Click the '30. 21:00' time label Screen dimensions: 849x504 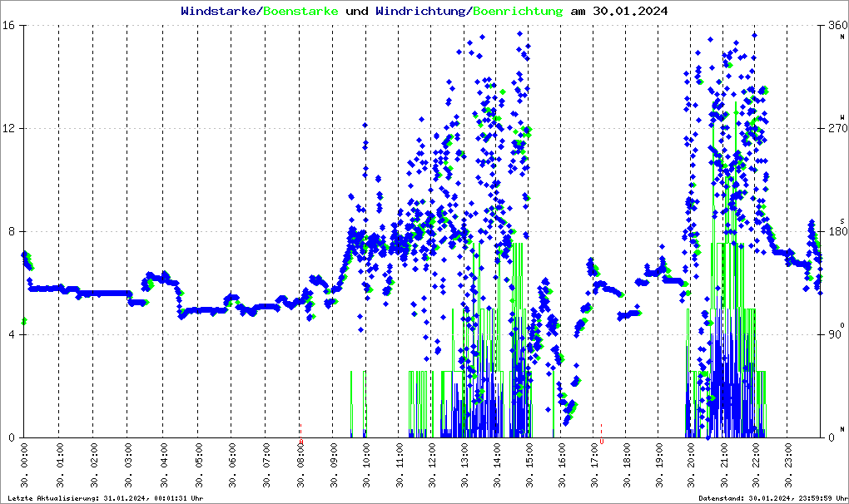click(724, 465)
